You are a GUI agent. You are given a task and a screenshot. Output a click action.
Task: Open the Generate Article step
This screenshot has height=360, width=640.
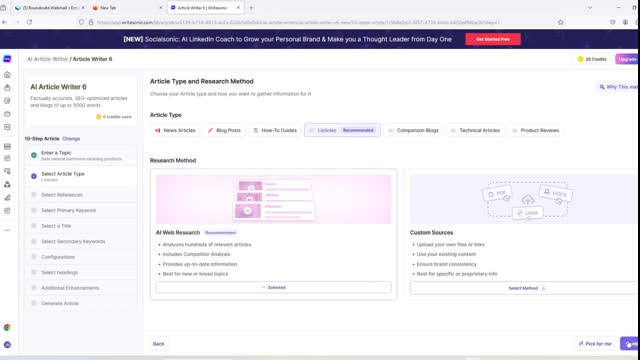pyautogui.click(x=81, y=303)
